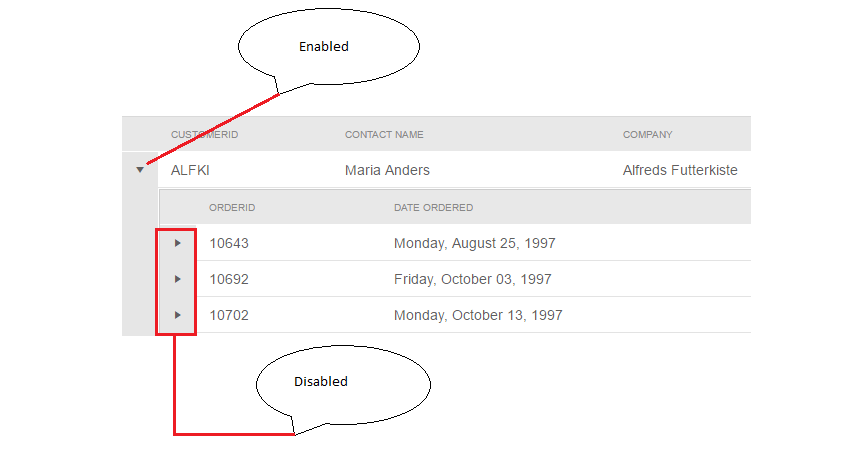Click the OrderID column header
This screenshot has height=460, width=847.
pos(232,208)
